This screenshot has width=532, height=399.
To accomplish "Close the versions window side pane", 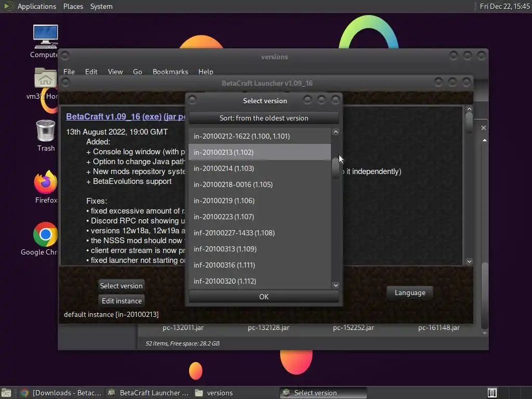I will (484, 128).
